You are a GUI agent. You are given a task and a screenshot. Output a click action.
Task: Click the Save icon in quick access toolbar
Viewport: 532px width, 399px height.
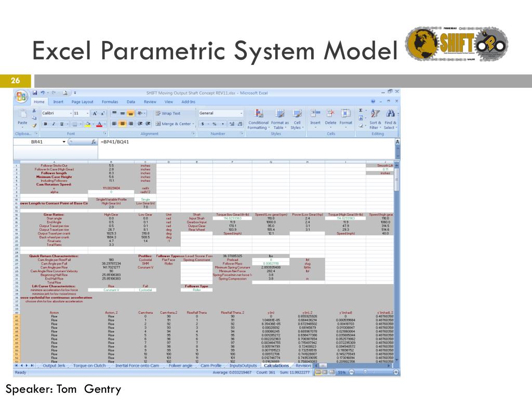(x=35, y=93)
